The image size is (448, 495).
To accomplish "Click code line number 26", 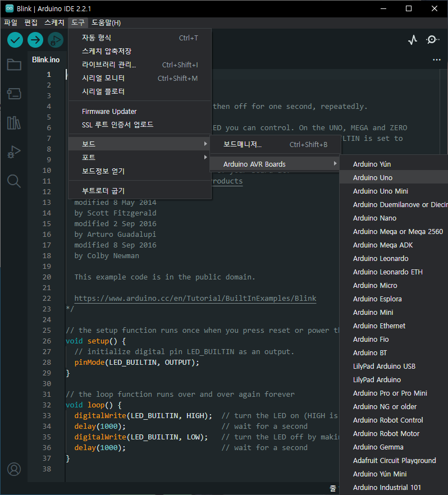I will coord(47,341).
